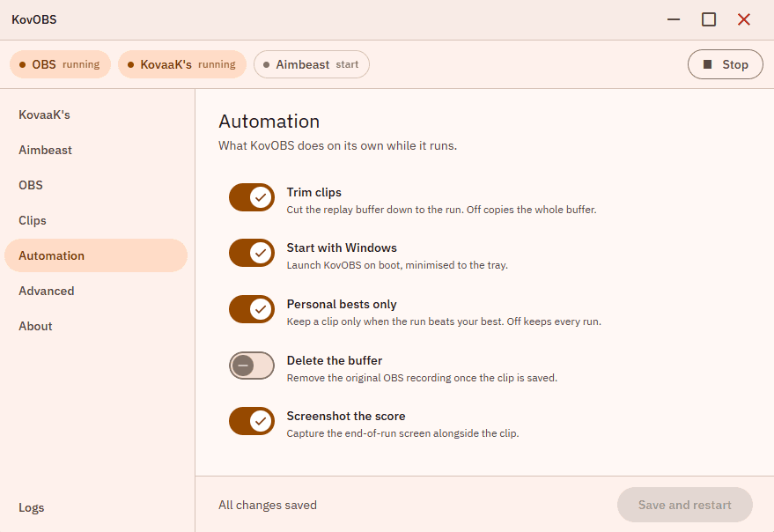
Task: Click the KovaaK's running status dot
Action: point(131,64)
